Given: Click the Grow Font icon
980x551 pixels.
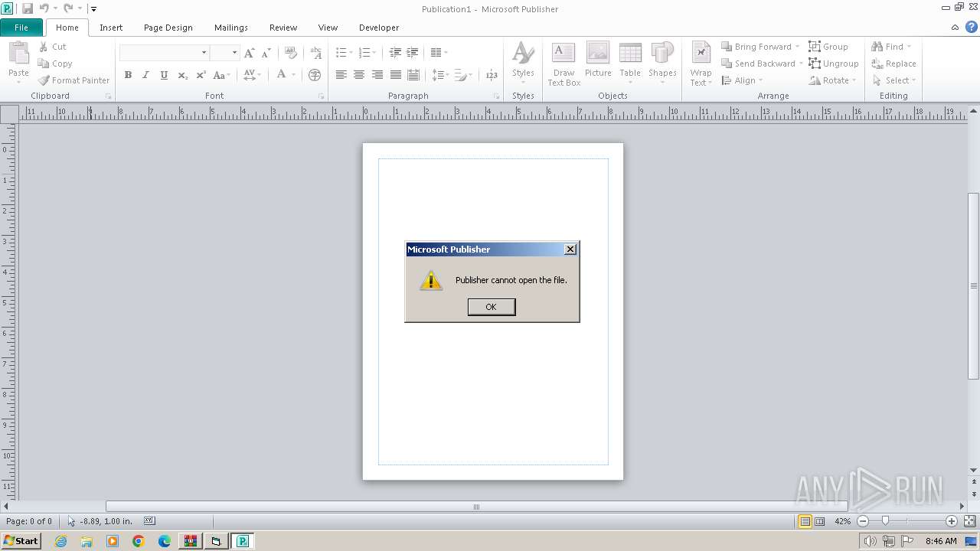Looking at the screenshot, I should point(249,53).
